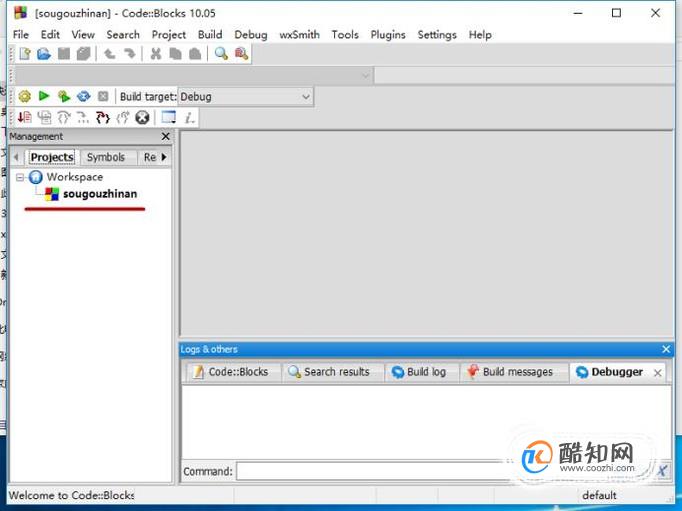The width and height of the screenshot is (682, 511).
Task: Click the Stop debugger round icon
Action: pos(142,117)
